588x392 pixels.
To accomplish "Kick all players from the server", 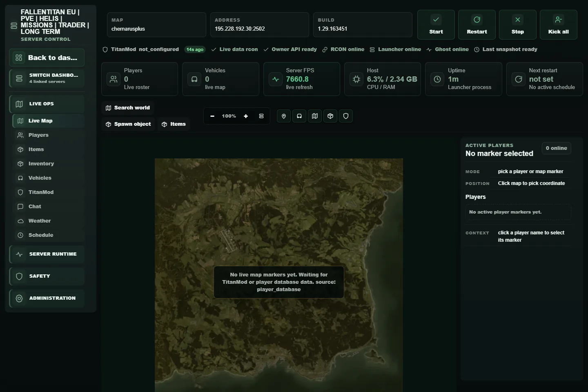I will (x=558, y=24).
